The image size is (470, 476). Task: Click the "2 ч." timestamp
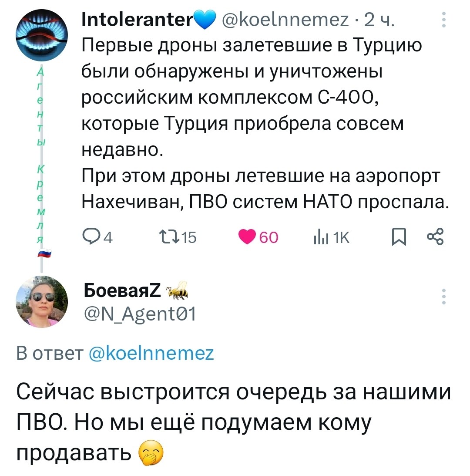tap(379, 20)
